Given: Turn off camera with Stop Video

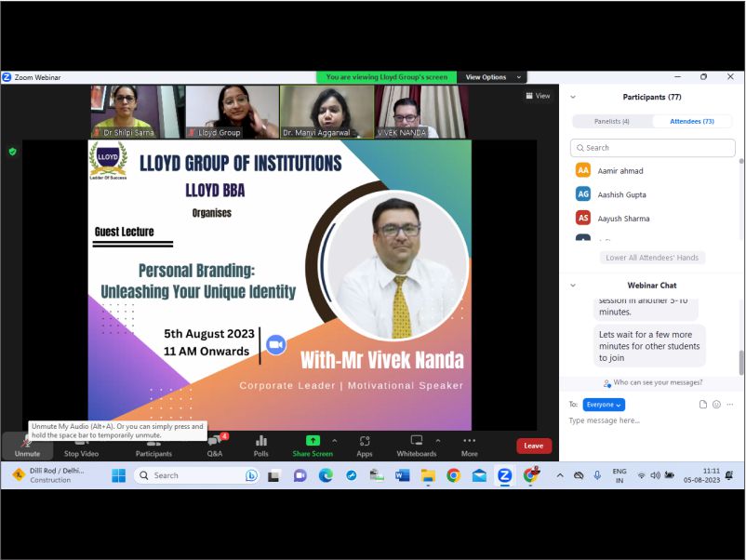Looking at the screenshot, I should (81, 447).
